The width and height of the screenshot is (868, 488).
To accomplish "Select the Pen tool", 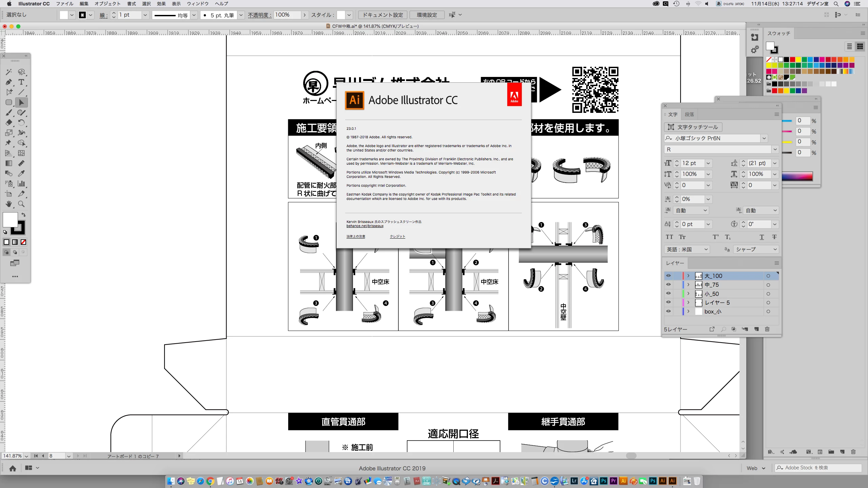I will pyautogui.click(x=9, y=82).
